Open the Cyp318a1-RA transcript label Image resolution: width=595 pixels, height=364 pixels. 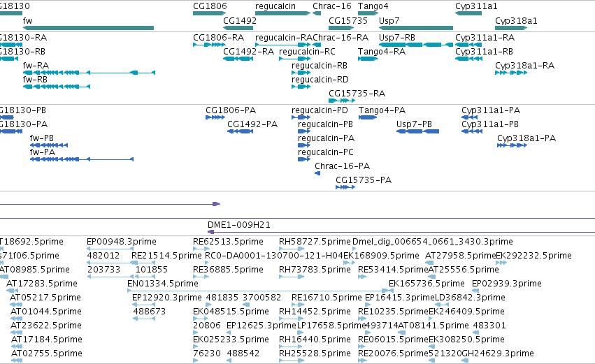[x=525, y=65]
